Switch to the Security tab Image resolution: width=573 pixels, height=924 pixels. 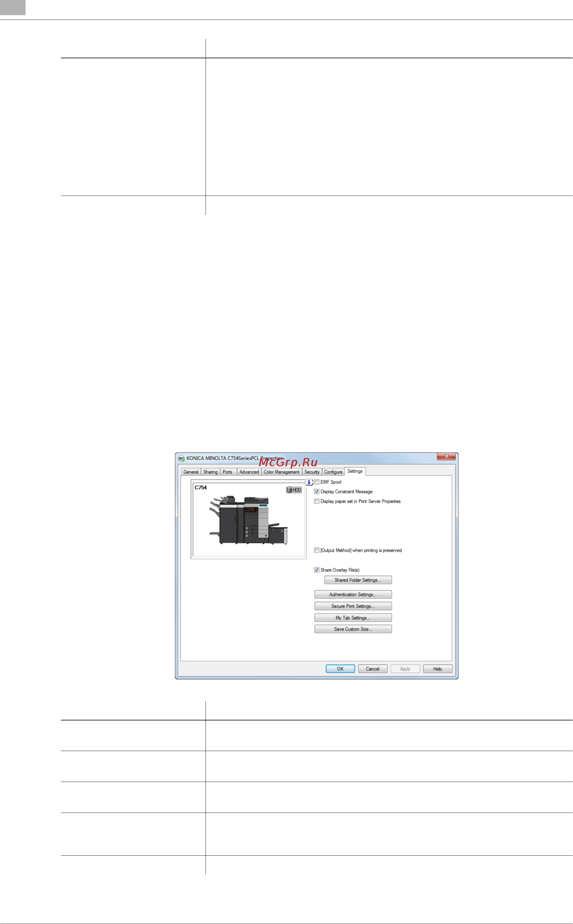tap(312, 472)
